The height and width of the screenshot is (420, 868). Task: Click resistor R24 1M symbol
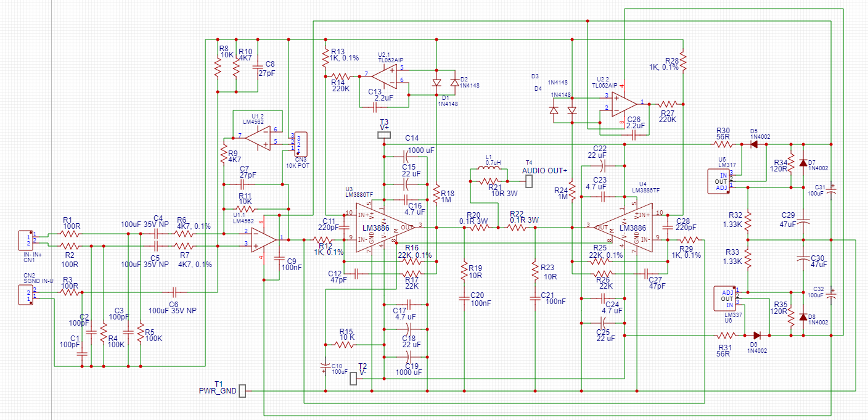[572, 191]
